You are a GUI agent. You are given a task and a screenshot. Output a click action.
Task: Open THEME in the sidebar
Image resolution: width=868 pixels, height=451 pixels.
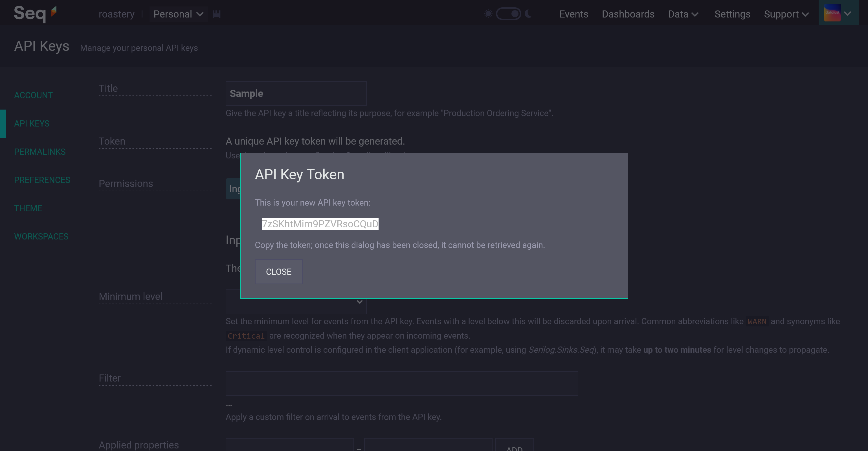click(28, 208)
